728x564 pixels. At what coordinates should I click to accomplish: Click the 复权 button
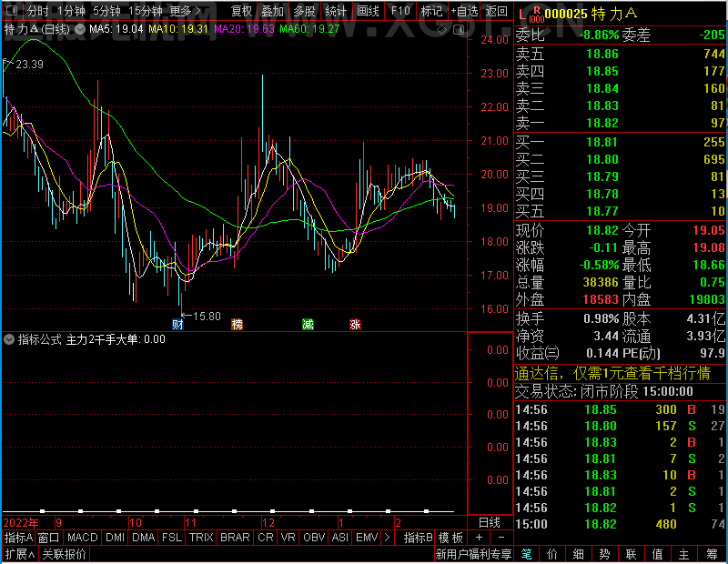(x=241, y=11)
